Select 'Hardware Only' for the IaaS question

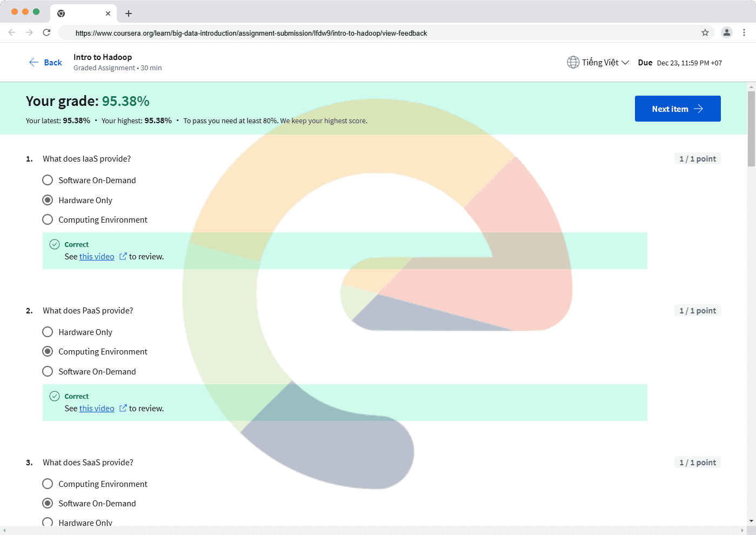tap(48, 200)
